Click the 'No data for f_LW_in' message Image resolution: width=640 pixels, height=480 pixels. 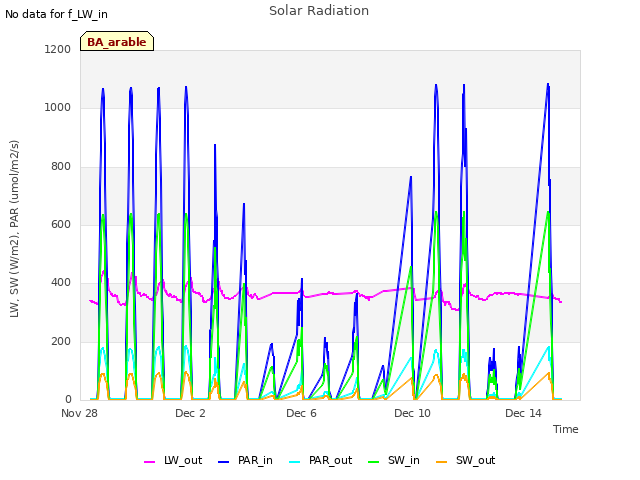tap(56, 14)
